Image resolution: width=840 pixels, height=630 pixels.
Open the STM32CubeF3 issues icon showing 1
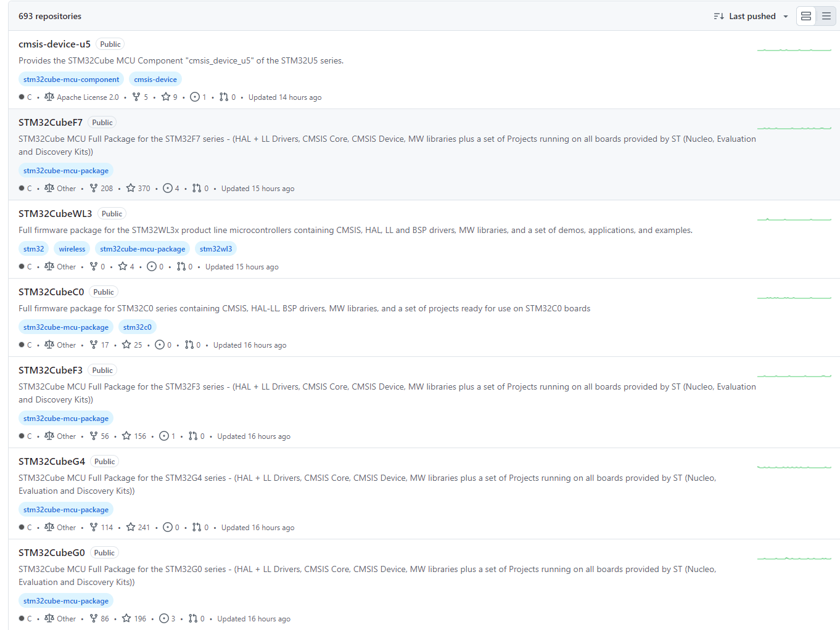point(164,436)
